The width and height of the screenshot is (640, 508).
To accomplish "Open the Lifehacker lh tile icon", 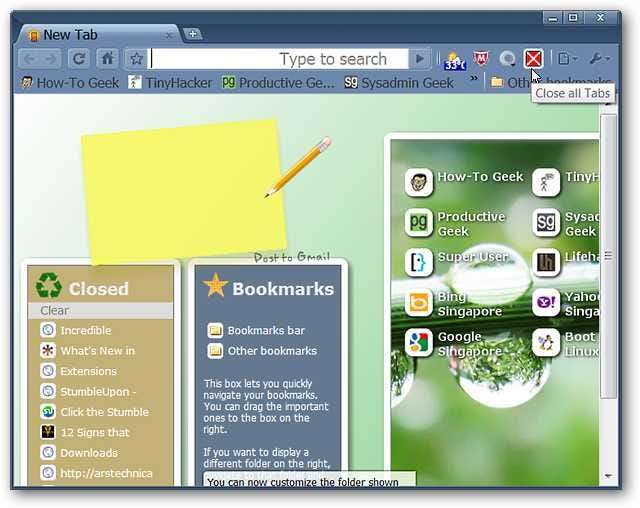I will tap(546, 262).
